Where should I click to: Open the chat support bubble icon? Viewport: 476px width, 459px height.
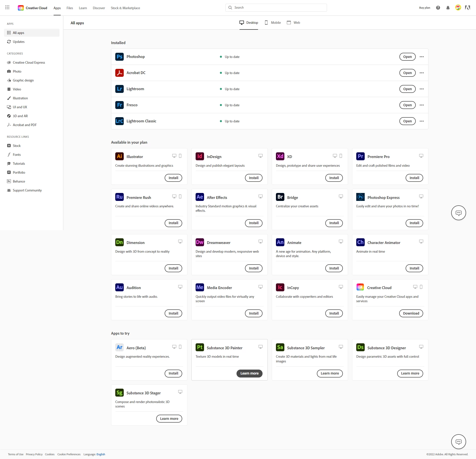coord(458,213)
